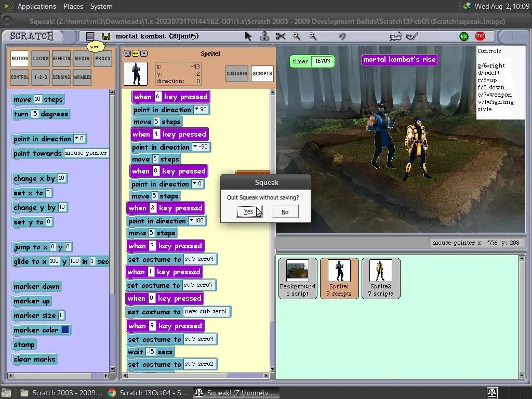The height and width of the screenshot is (399, 532).
Task: Open the mouse-pointer target dropdown
Action: point(86,153)
